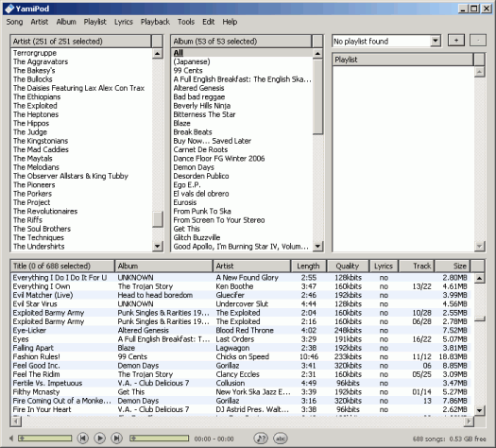
Task: Select album From Punk To Ska
Action: (242, 212)
